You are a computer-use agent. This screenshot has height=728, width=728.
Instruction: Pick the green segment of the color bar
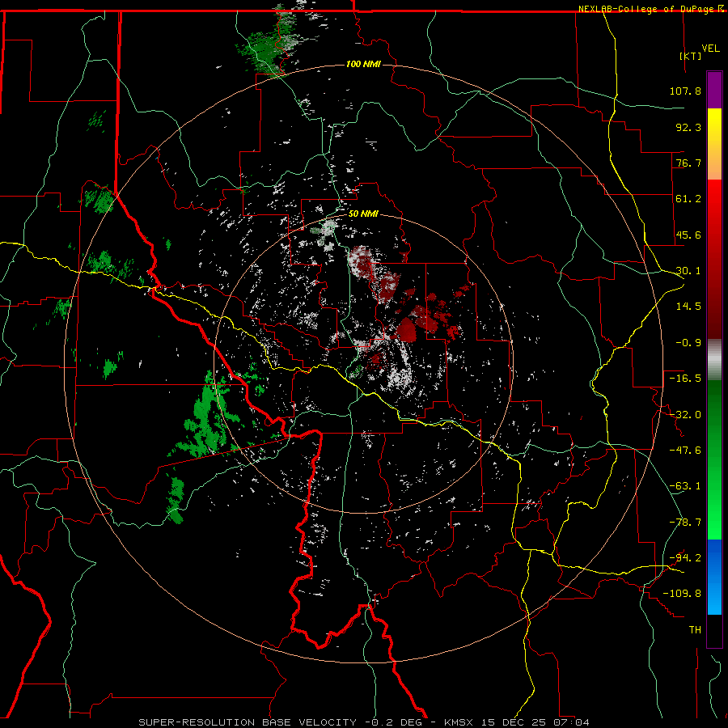(x=714, y=459)
